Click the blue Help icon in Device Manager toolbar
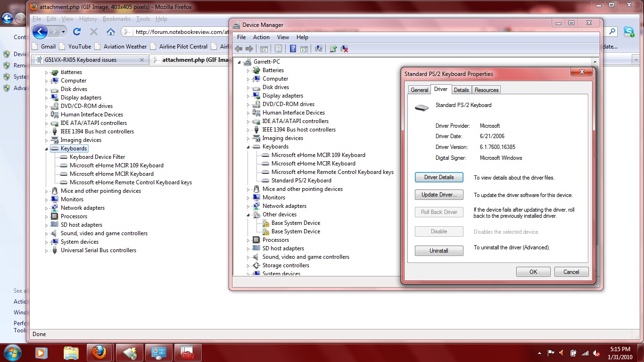Image resolution: width=644 pixels, height=362 pixels. (293, 49)
